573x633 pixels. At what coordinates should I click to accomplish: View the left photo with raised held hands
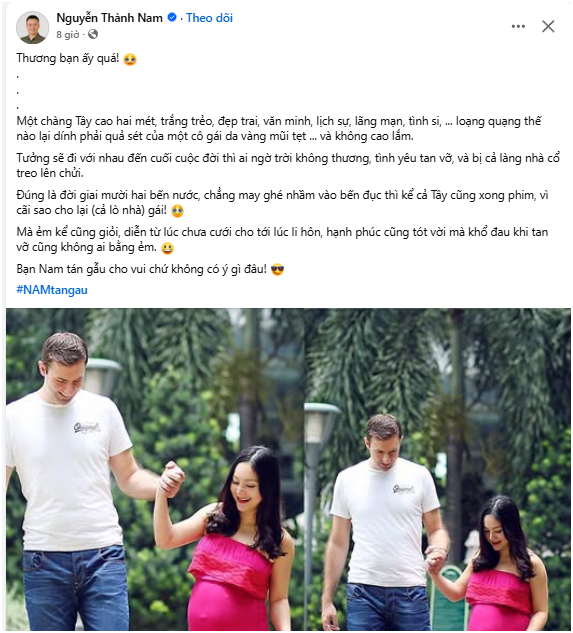tap(155, 469)
